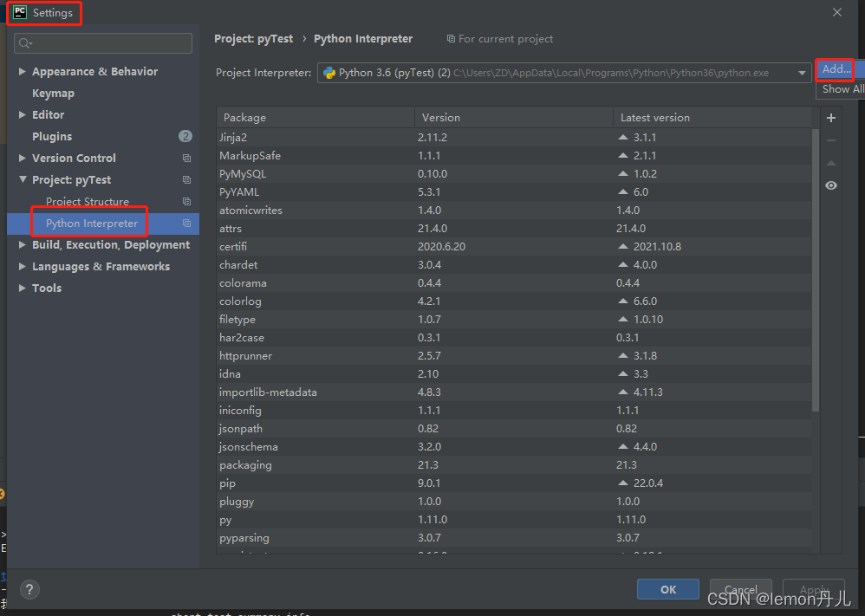865x616 pixels.
Task: Click into the settings search field
Action: 103,43
